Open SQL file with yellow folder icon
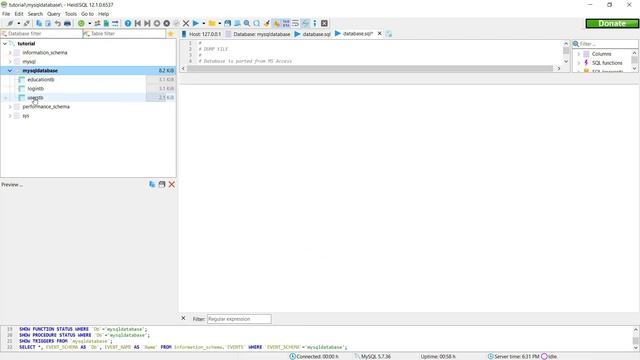 (212, 24)
